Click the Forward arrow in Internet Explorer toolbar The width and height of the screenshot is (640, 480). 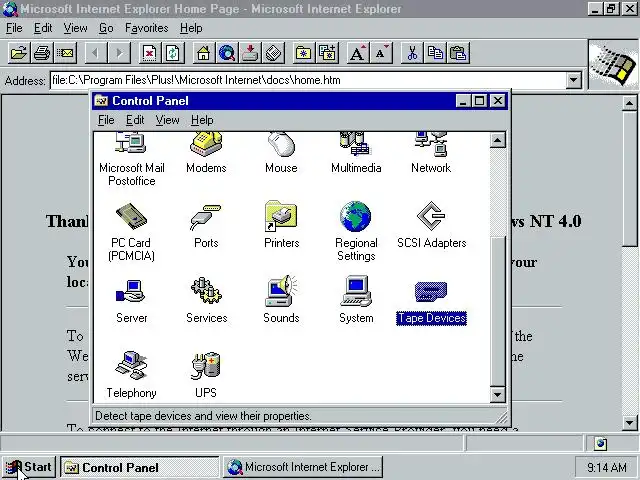[119, 53]
